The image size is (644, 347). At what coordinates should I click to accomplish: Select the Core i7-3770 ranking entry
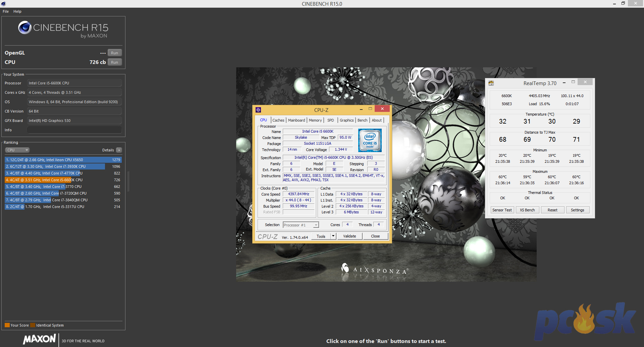click(x=63, y=187)
